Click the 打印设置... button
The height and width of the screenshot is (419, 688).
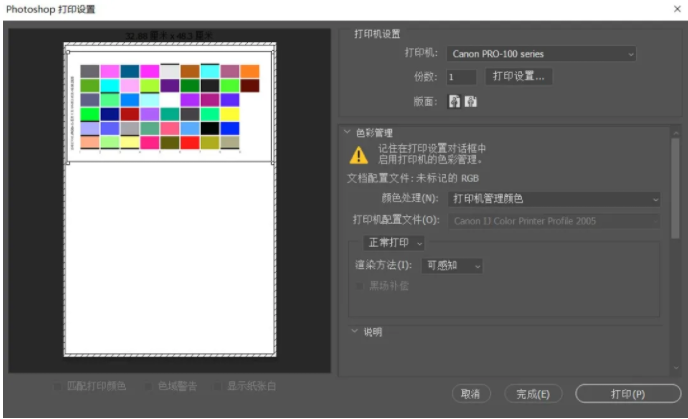(519, 76)
